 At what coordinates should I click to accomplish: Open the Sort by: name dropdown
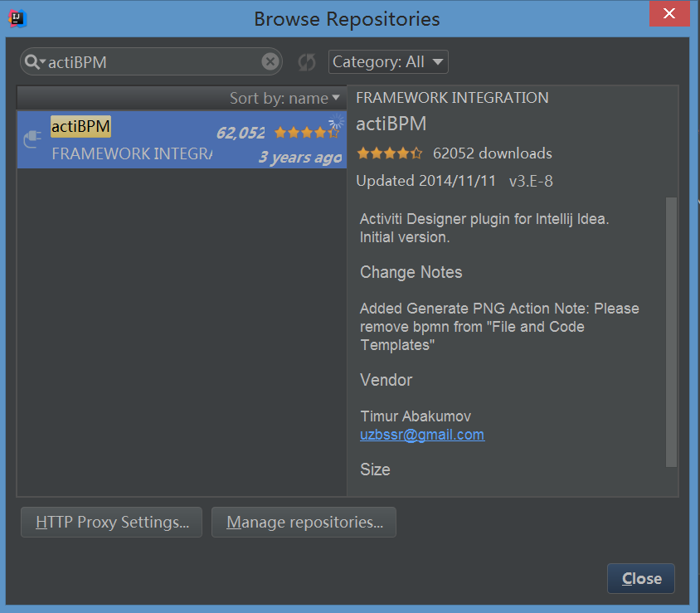click(284, 98)
